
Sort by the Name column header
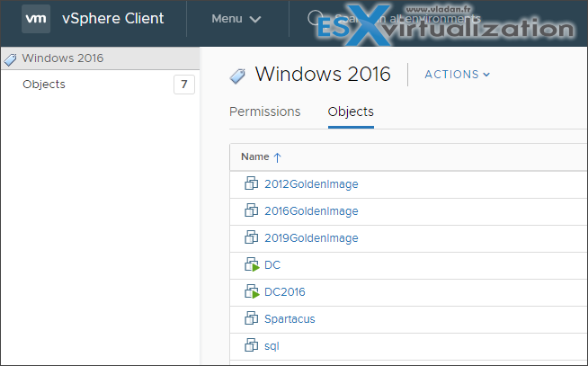pyautogui.click(x=255, y=156)
